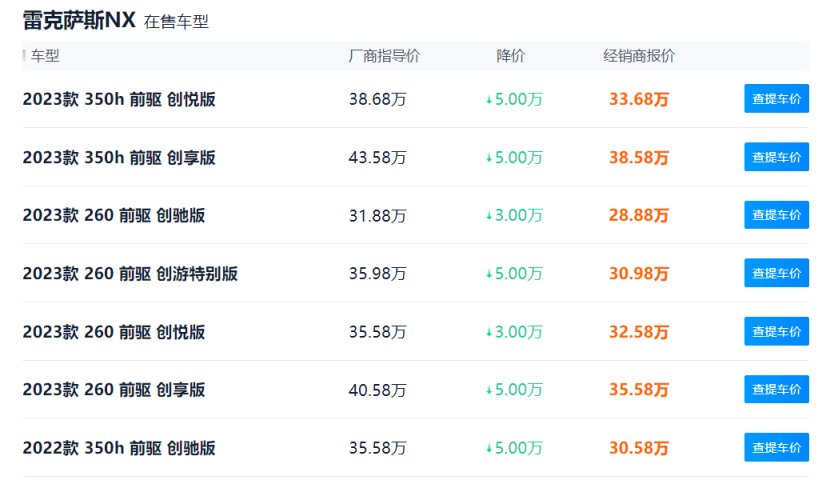Screen dimensions: 831x484
Task: Open the 2022款 350h 前驱 创驰版 model link
Action: [x=119, y=447]
